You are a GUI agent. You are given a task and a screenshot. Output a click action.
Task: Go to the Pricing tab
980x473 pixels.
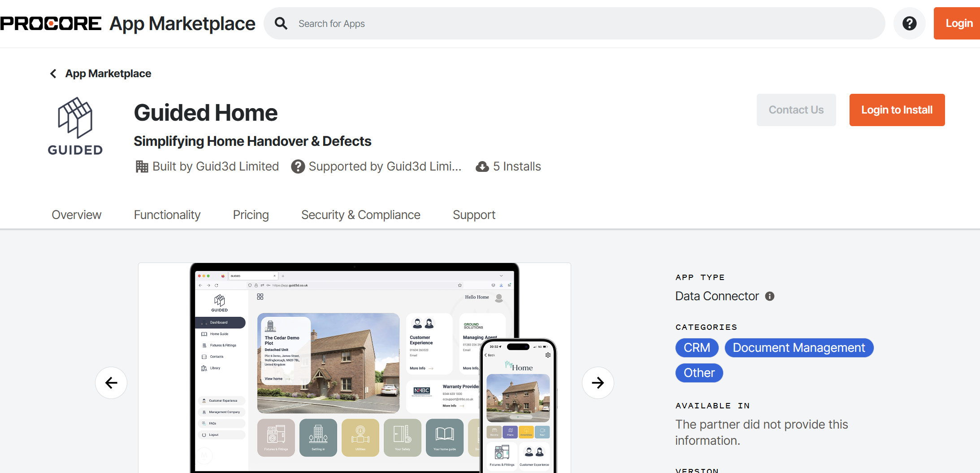pyautogui.click(x=251, y=215)
